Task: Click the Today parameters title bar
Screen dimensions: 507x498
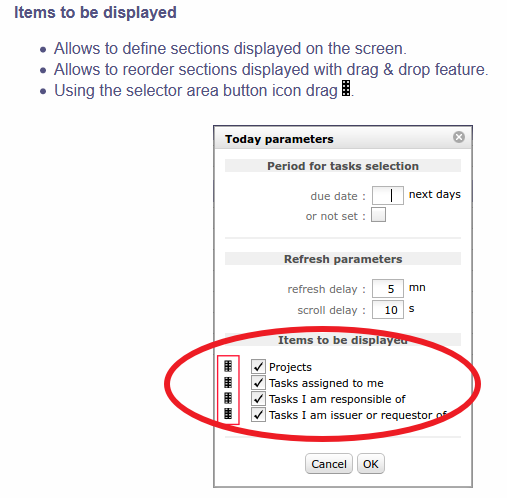Action: click(x=343, y=138)
